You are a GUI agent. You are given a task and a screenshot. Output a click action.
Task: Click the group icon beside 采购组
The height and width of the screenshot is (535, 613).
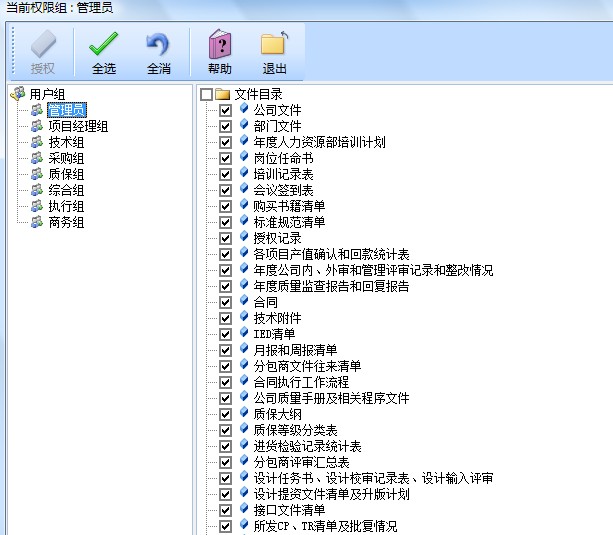pyautogui.click(x=37, y=158)
